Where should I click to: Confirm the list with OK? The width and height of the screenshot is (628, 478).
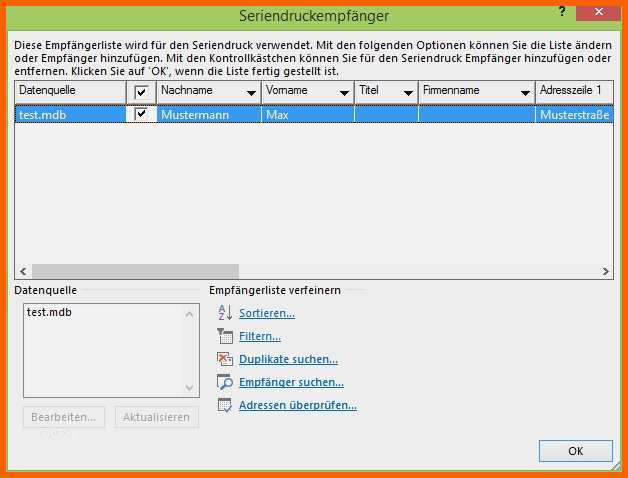tap(576, 451)
